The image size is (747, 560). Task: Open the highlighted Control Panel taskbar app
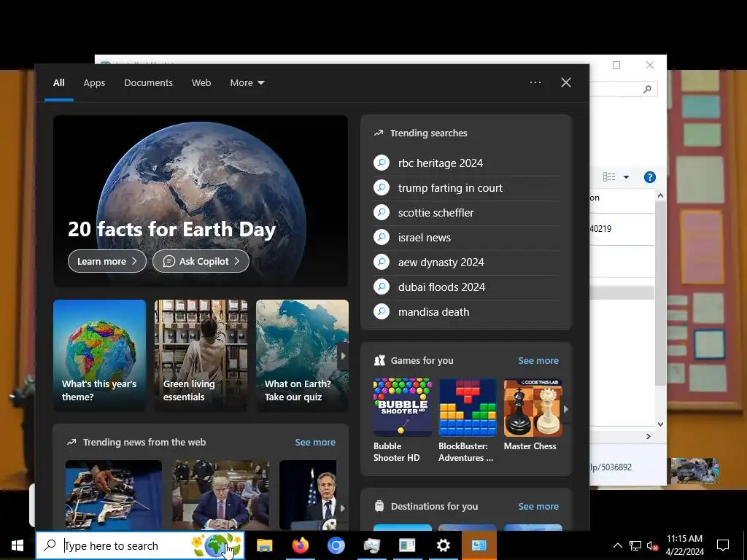click(x=479, y=545)
